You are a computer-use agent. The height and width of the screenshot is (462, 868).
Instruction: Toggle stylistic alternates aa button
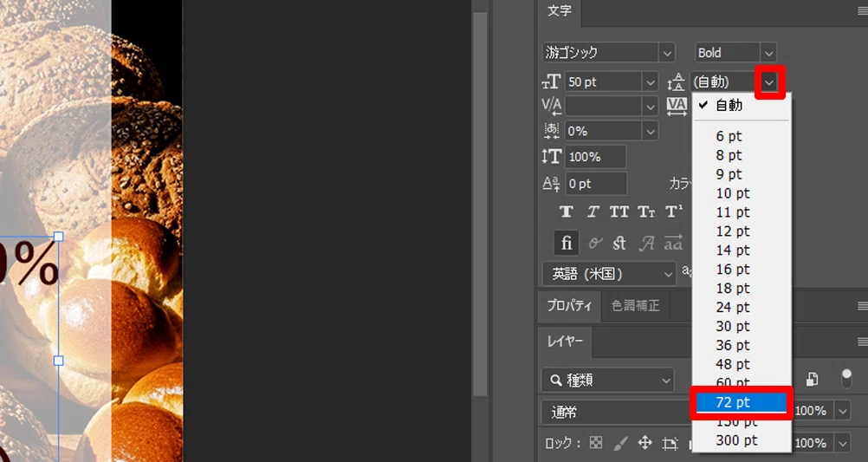(x=673, y=243)
